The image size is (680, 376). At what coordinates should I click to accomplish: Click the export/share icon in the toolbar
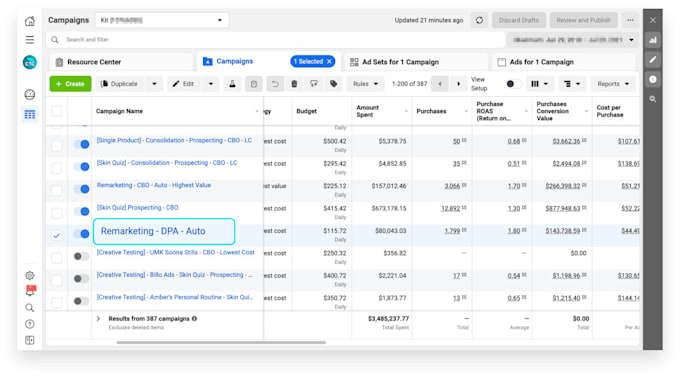tap(314, 84)
